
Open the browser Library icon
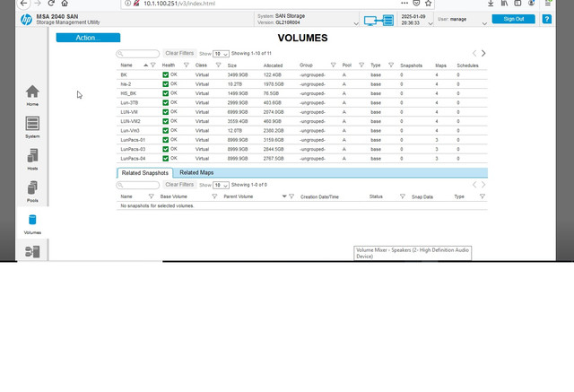coord(504,4)
